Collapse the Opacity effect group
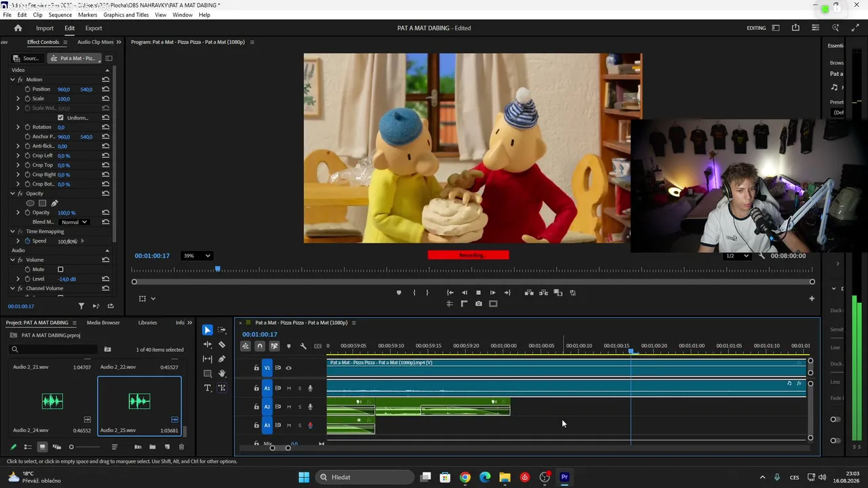This screenshot has width=868, height=488. tap(12, 193)
